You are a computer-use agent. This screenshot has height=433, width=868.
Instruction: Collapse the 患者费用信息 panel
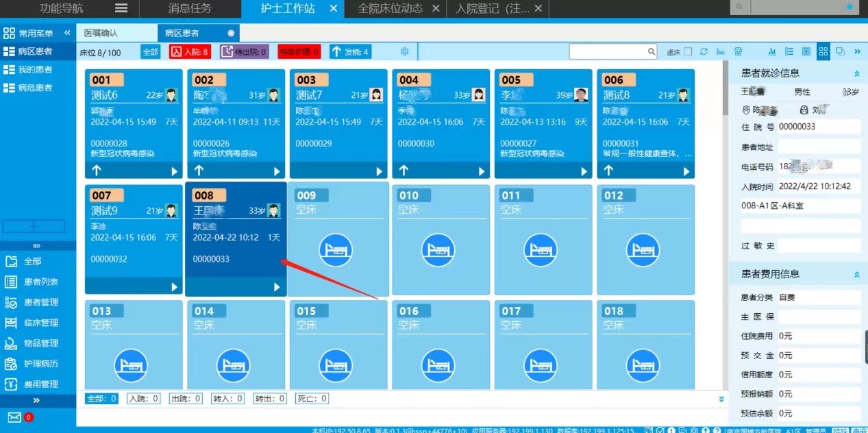(x=856, y=274)
